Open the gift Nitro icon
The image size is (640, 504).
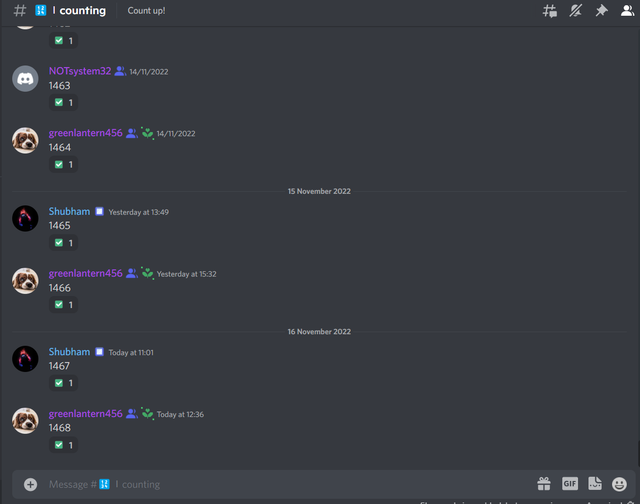[x=544, y=484]
